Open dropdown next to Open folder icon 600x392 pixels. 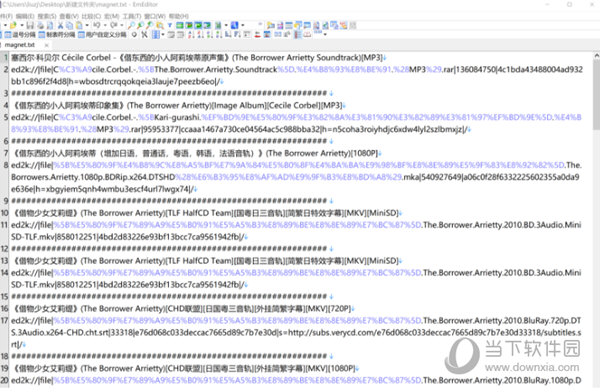[x=21, y=25]
